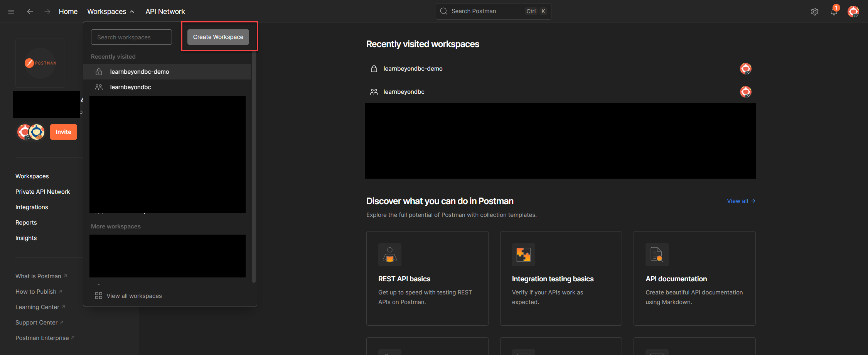
Task: Open the user avatar menu
Action: click(x=853, y=12)
